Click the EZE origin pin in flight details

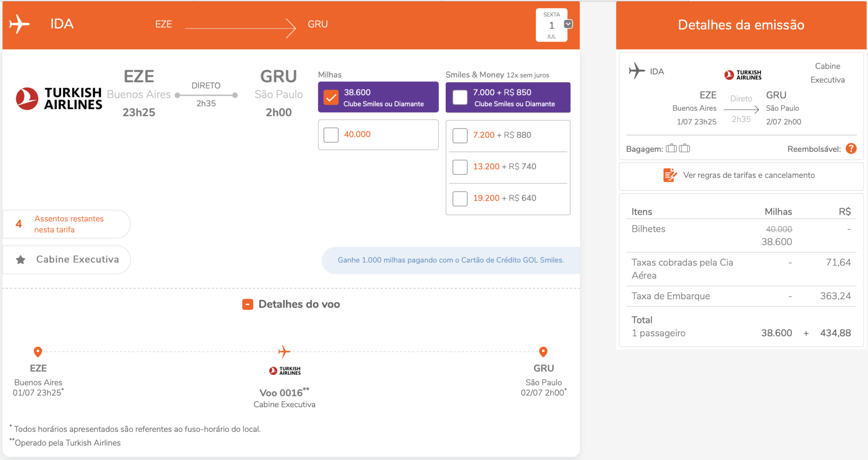(x=38, y=352)
